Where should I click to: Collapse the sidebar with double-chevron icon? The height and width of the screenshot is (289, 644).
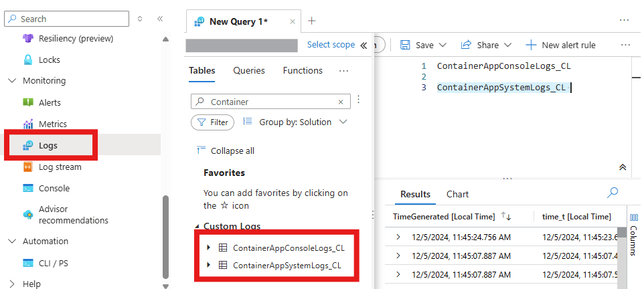[x=160, y=19]
